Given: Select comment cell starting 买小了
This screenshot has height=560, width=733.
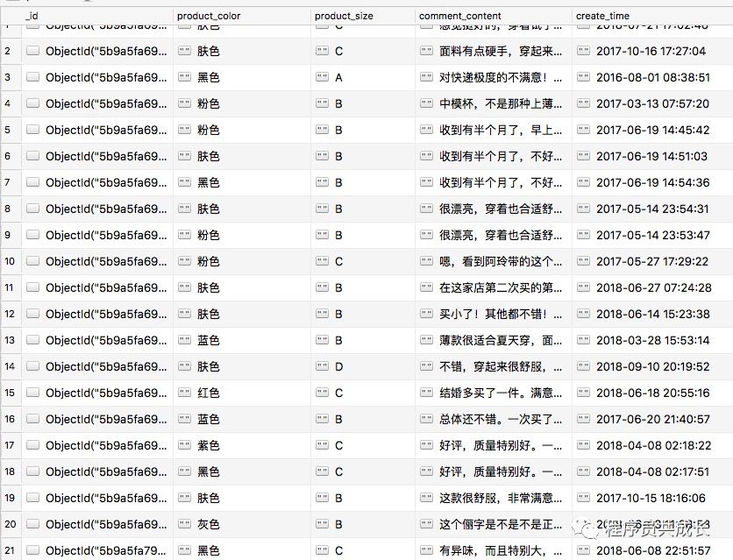Looking at the screenshot, I should click(x=494, y=314).
